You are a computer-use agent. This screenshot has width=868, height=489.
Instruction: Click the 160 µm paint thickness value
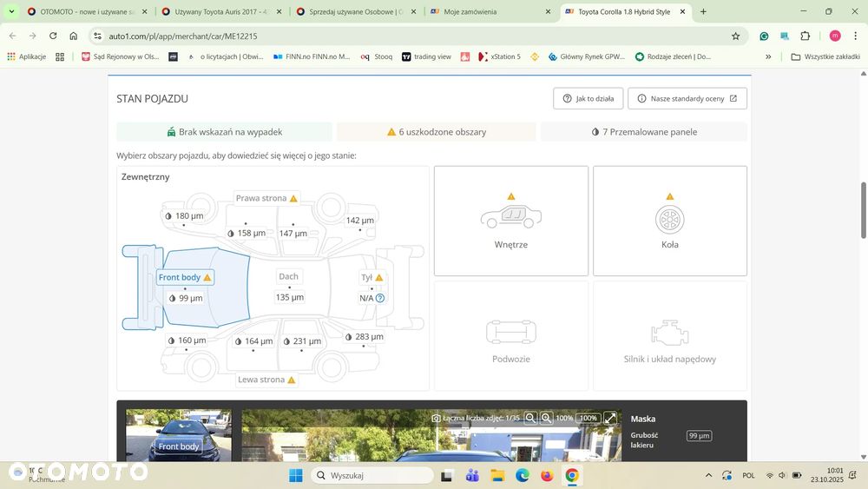click(187, 340)
